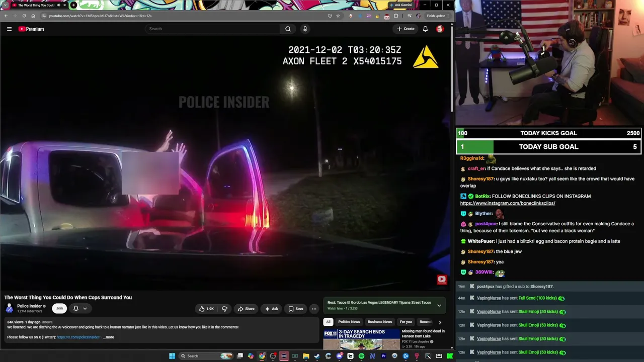Start voice search with the microphone icon
Image resolution: width=644 pixels, height=362 pixels.
pos(305,29)
